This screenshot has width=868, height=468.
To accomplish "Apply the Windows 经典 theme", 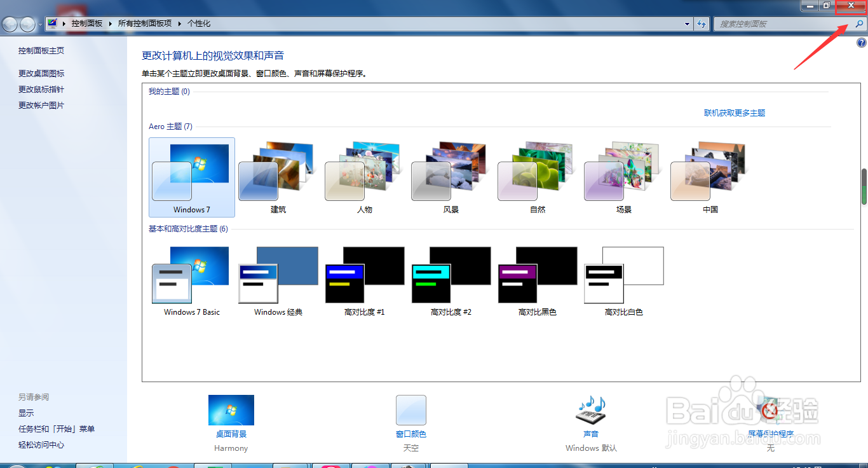I will pos(278,280).
